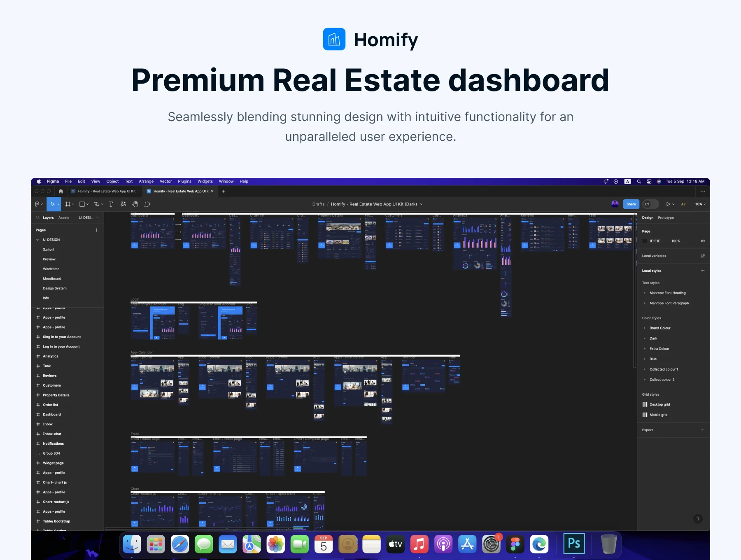The image size is (741, 560).
Task: Open file name options chevron
Action: (x=421, y=204)
